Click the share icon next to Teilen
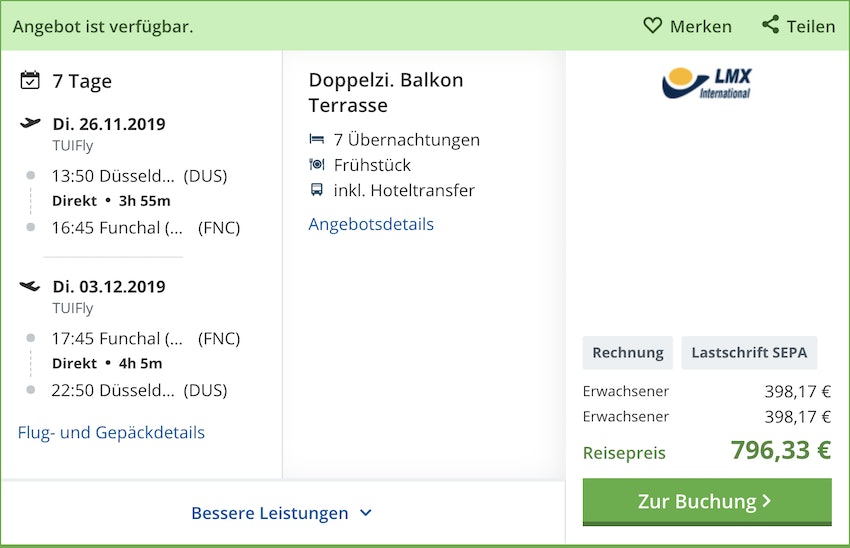The width and height of the screenshot is (850, 548). (x=770, y=25)
